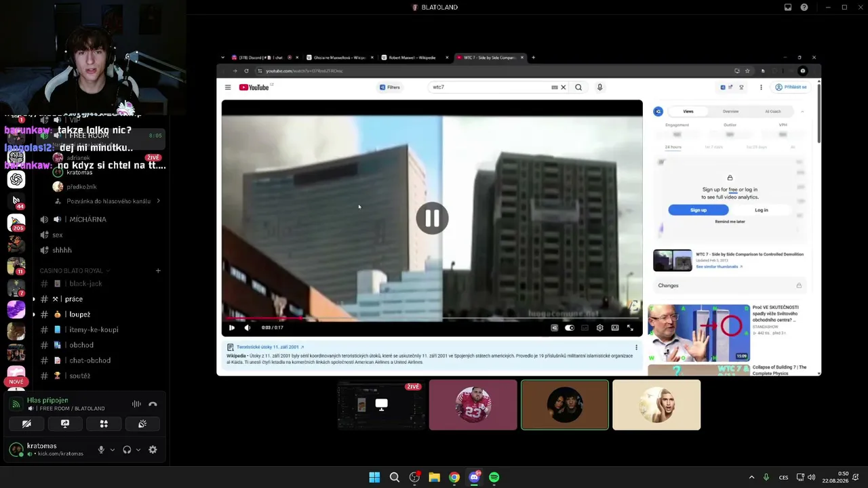Focus the YouTube search field containing wtc7
Screen dimensions: 868x488
pyautogui.click(x=491, y=87)
